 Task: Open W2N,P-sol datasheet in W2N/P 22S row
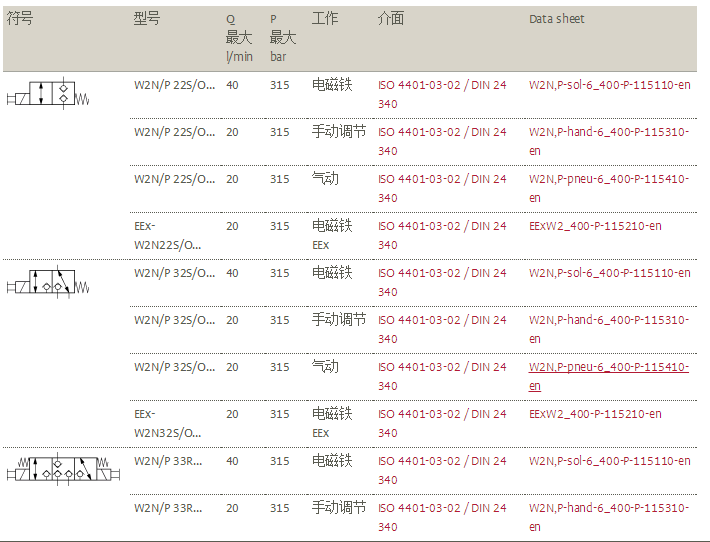[609, 85]
